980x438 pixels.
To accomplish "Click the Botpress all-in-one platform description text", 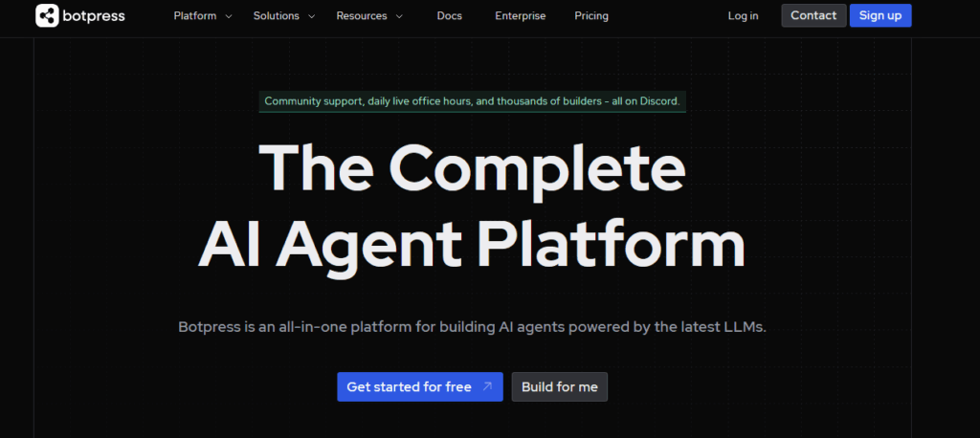I will click(472, 327).
